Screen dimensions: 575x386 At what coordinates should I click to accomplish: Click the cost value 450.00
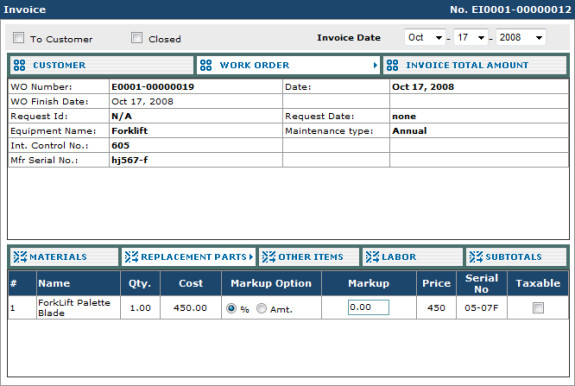tap(190, 308)
